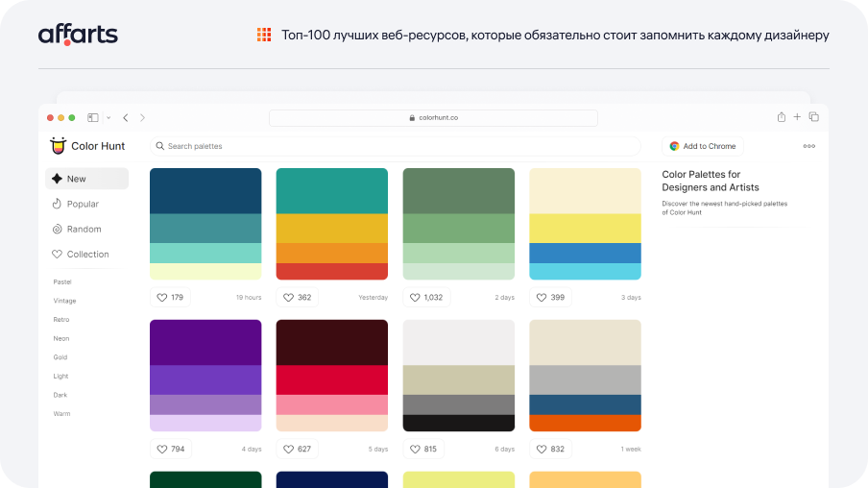Click the "19 hours" timestamp

(249, 298)
